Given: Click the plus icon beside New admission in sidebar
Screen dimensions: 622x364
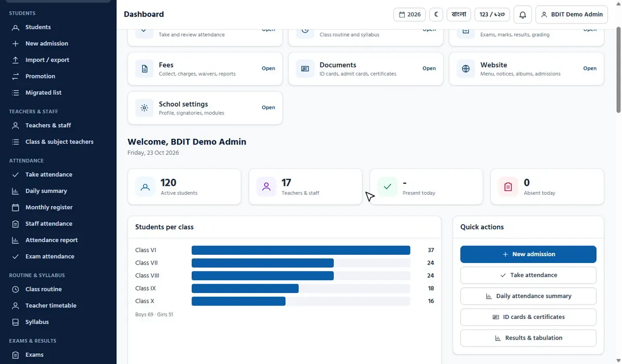Looking at the screenshot, I should point(16,43).
